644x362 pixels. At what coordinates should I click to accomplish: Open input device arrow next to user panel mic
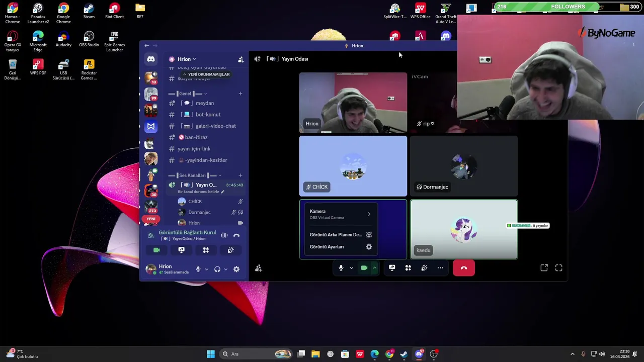(x=206, y=269)
